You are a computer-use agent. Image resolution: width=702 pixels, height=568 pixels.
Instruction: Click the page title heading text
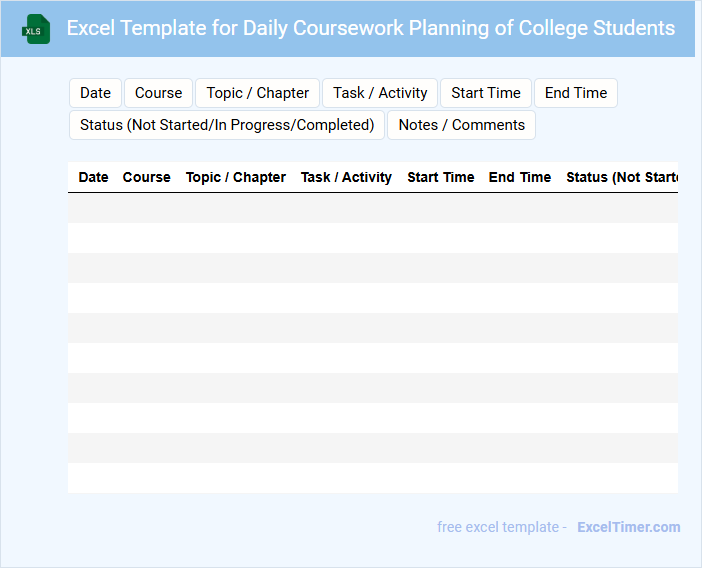(370, 28)
